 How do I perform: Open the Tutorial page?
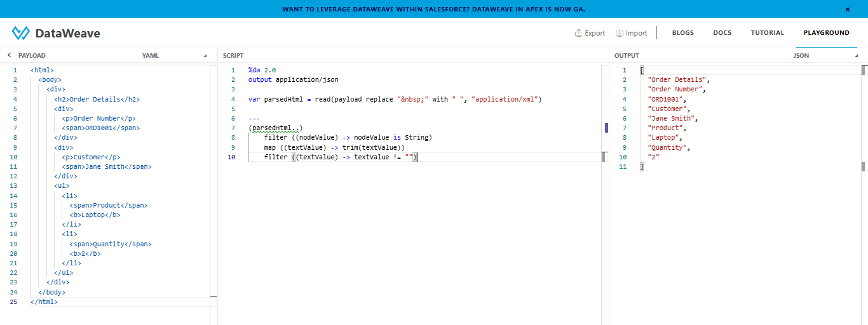click(x=768, y=33)
